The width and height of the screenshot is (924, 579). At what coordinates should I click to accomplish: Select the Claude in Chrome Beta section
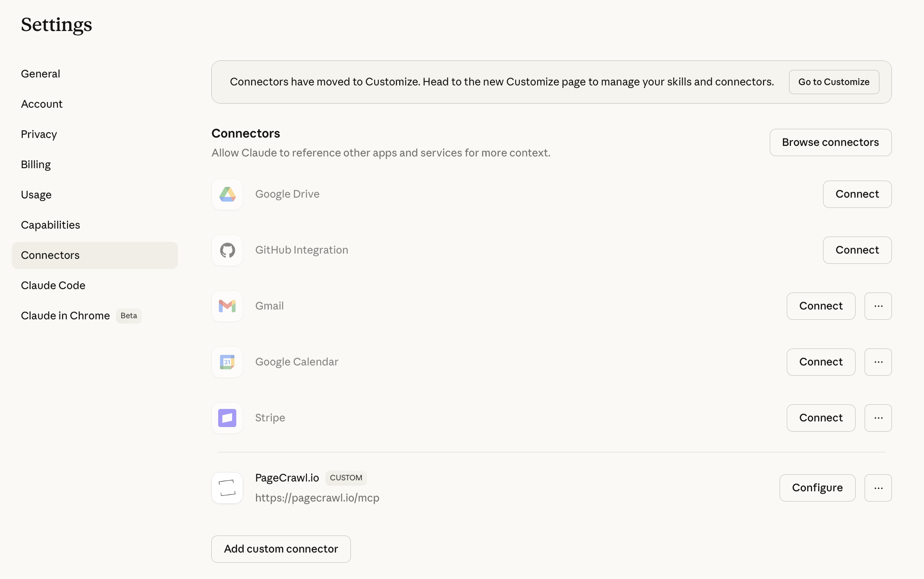click(65, 316)
